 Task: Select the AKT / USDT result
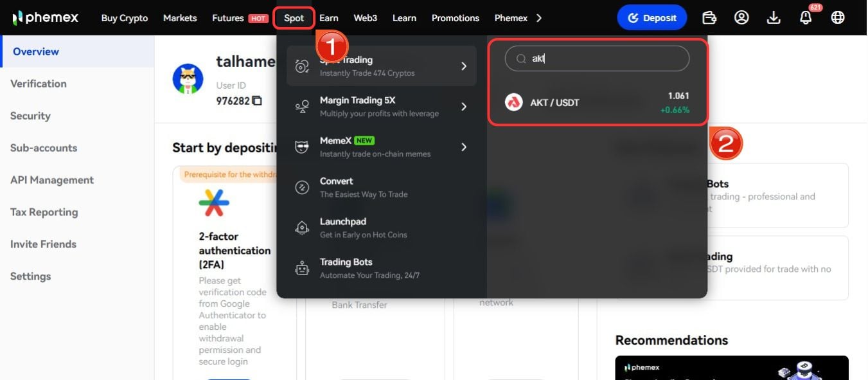pos(597,102)
